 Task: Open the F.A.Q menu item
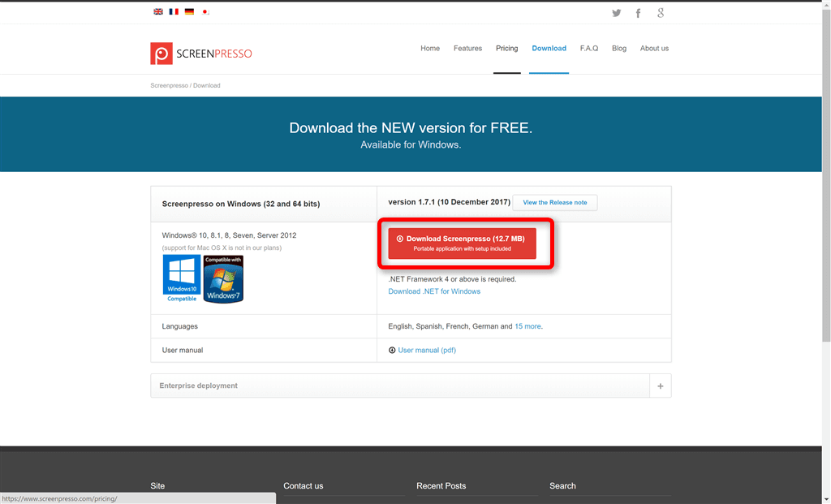pos(589,48)
